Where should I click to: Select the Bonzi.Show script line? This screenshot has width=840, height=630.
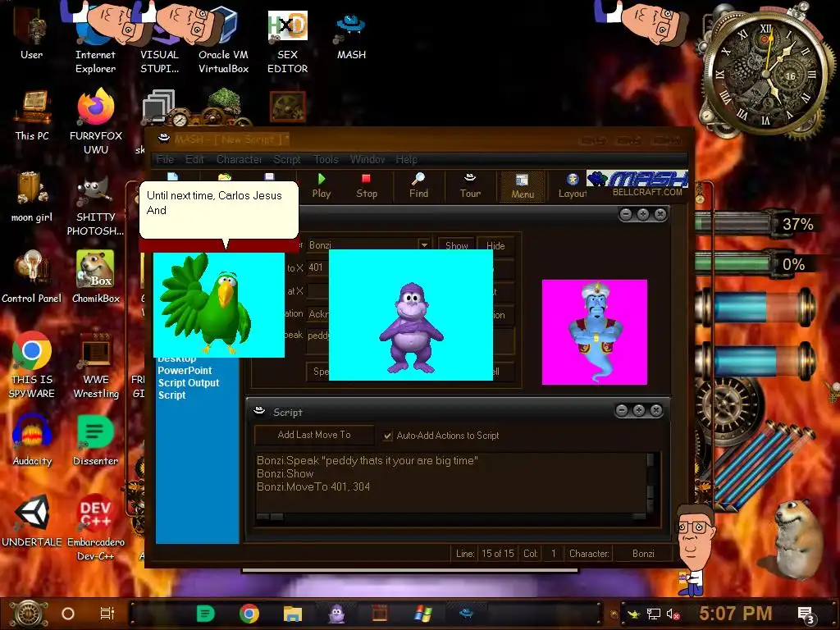pyautogui.click(x=285, y=473)
